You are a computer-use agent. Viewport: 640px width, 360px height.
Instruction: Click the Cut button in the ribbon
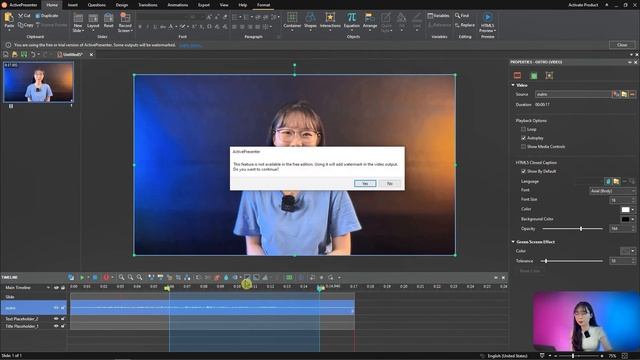[x=24, y=16]
